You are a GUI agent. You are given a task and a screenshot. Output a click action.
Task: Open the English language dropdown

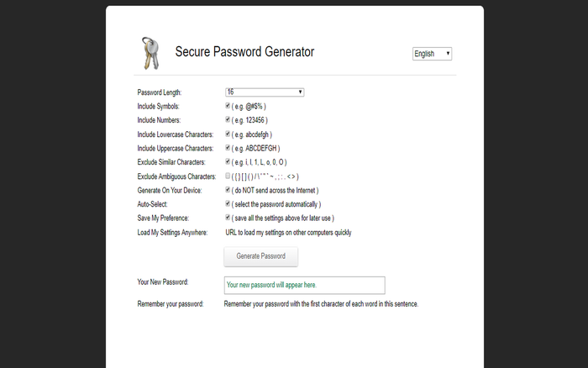tap(432, 54)
